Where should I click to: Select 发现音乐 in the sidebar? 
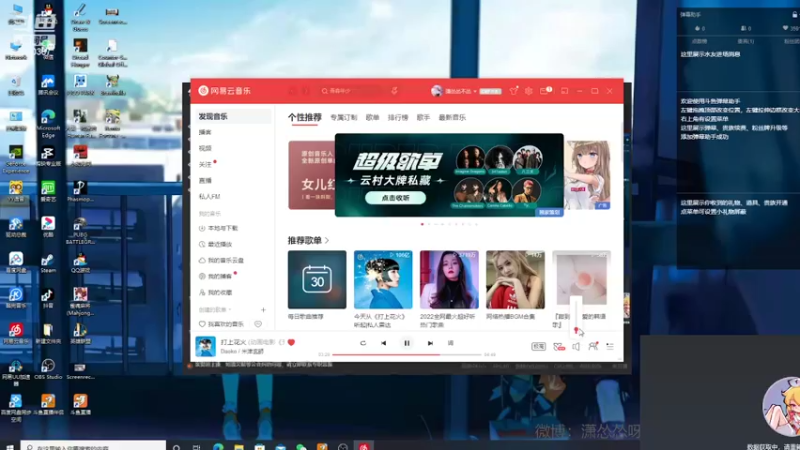point(232,116)
